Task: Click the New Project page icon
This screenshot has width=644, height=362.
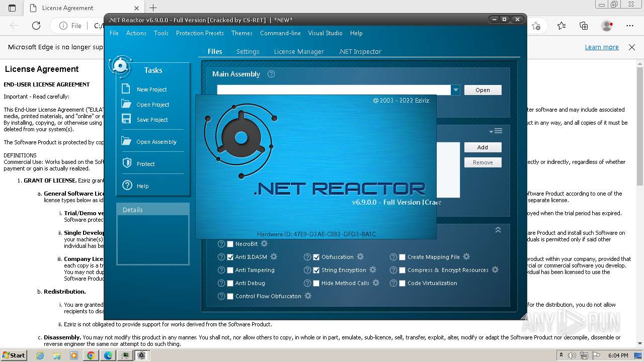Action: pos(126,89)
